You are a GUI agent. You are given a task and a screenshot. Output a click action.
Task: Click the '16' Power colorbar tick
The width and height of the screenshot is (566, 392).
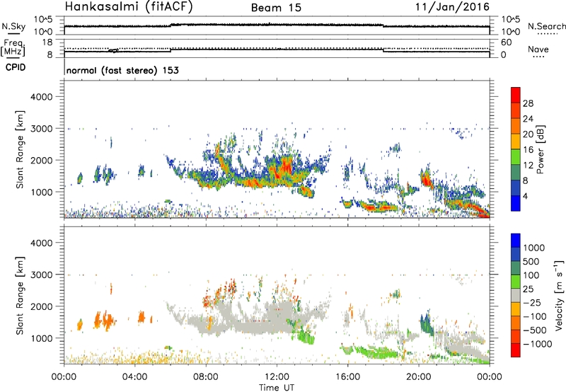click(x=528, y=150)
